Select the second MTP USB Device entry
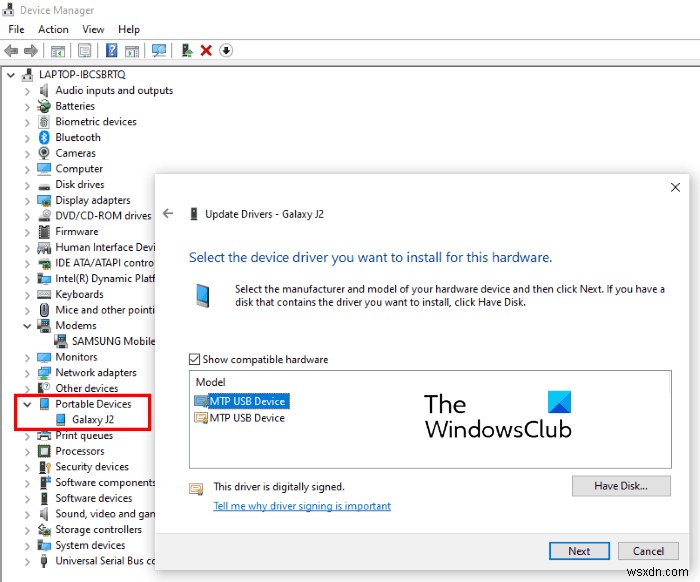Screen dimensions: 700x582 coord(240,418)
